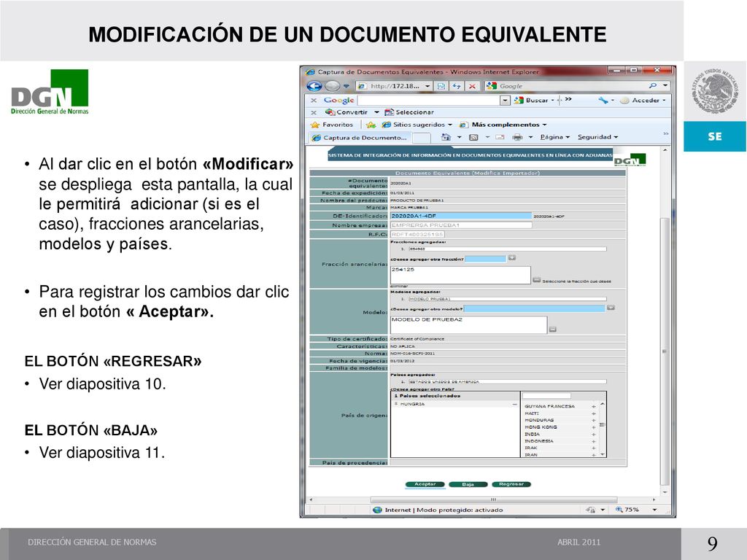Open the address bar URL dropdown

(427, 86)
